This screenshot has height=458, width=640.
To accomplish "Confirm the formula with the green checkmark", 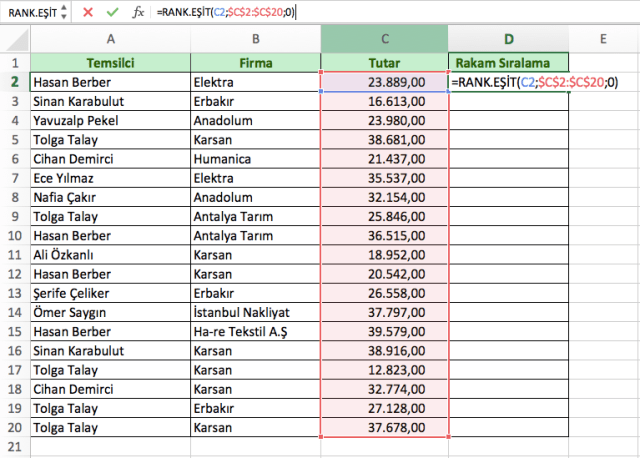I will click(x=113, y=12).
